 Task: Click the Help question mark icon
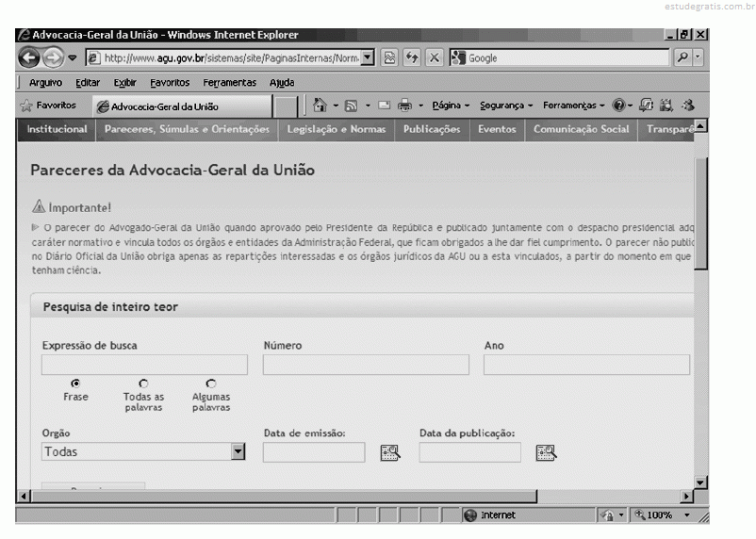pos(618,106)
